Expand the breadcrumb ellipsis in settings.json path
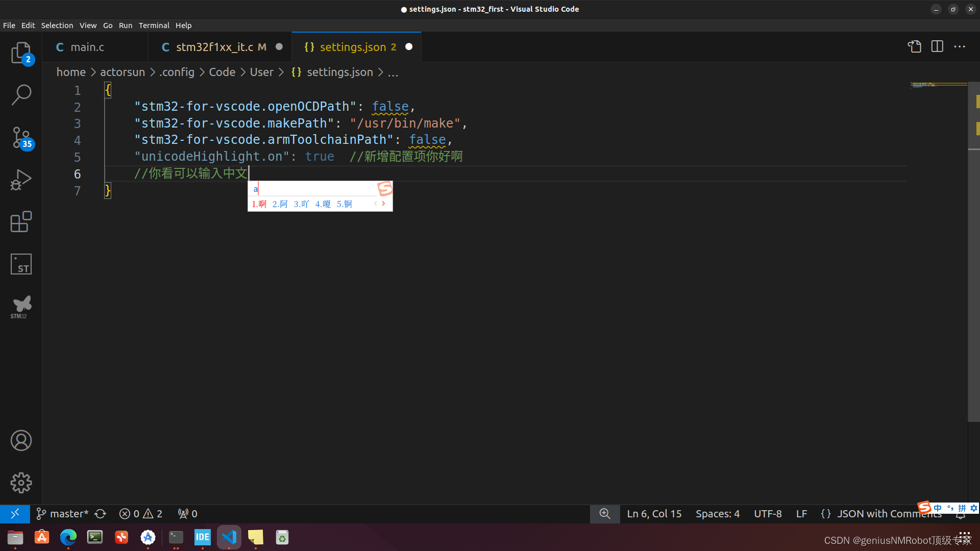 [x=393, y=72]
